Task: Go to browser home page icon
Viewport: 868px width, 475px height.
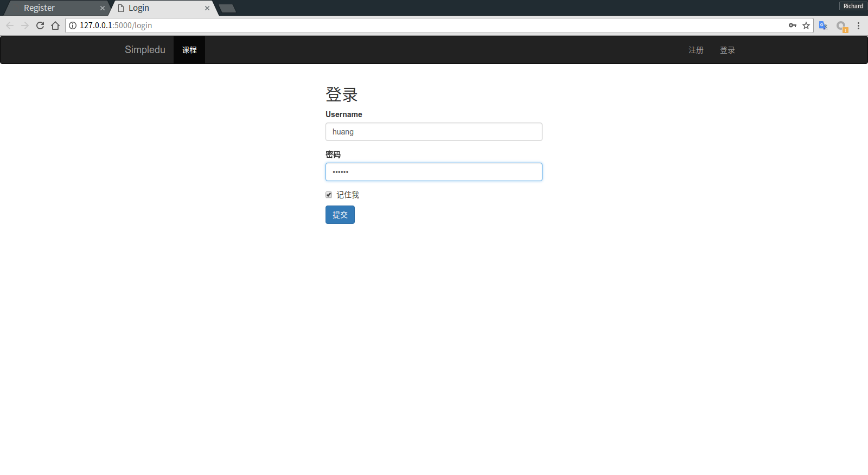Action: [55, 25]
